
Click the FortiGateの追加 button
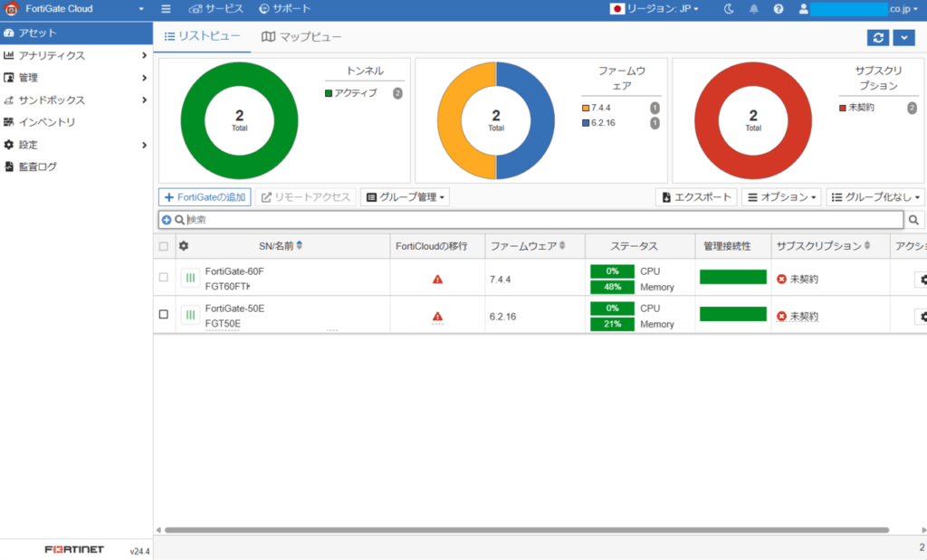coord(204,196)
